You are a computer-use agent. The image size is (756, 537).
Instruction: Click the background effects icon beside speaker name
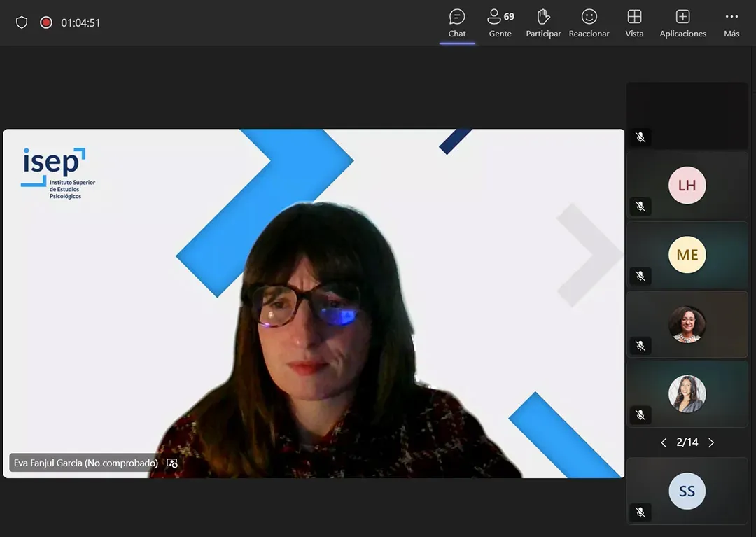click(x=172, y=463)
